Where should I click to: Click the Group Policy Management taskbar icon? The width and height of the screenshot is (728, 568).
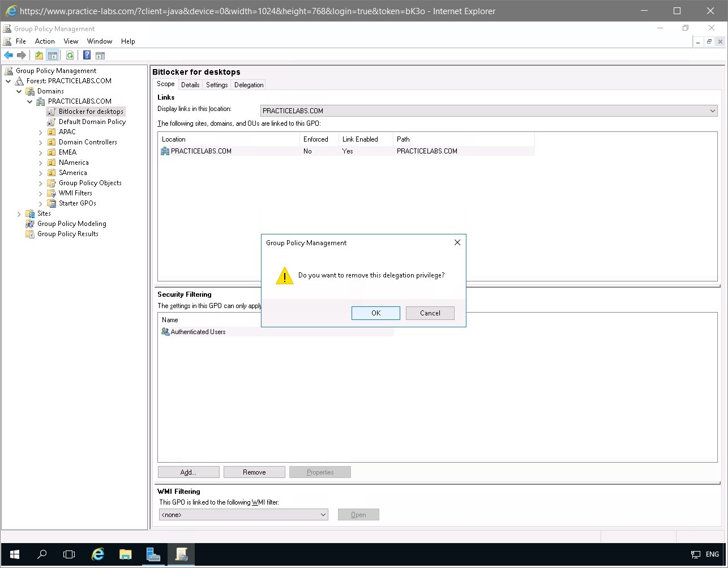pos(181,554)
